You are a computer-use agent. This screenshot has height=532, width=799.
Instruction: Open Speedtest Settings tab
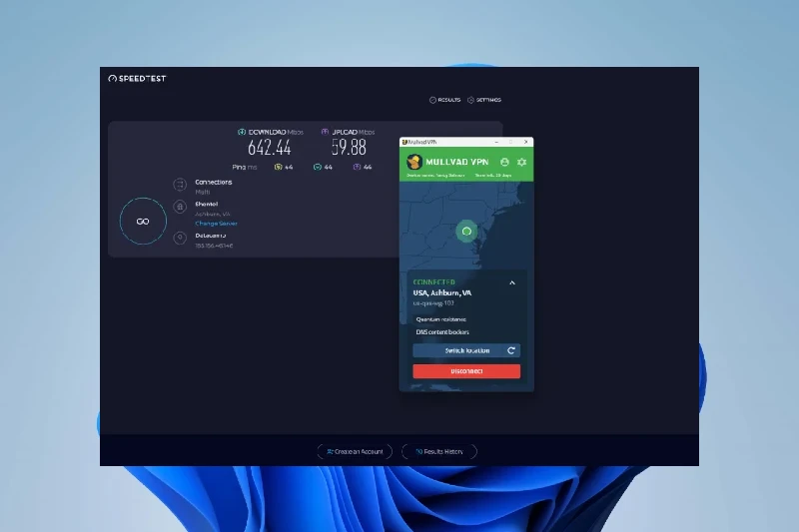click(x=484, y=100)
